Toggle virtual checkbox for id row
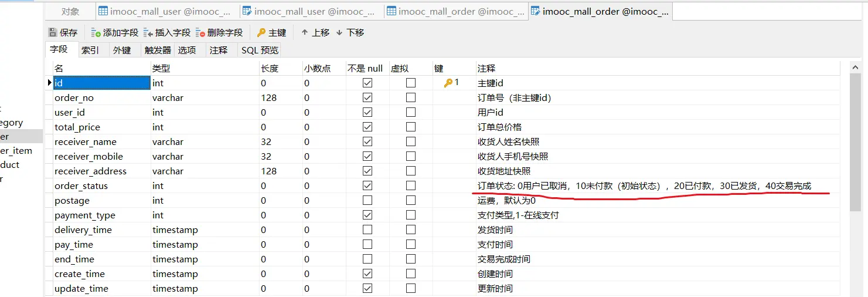Screen dimensions: 868x297 tap(411, 83)
